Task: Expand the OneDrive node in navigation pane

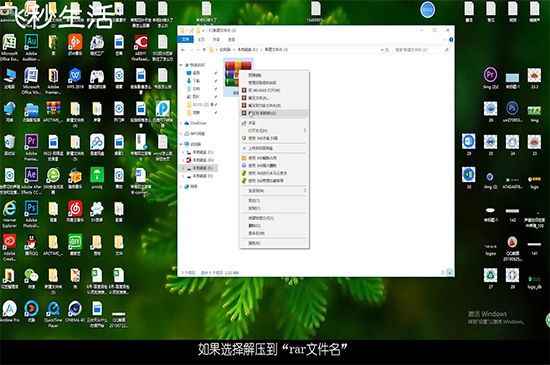Action: [181, 123]
